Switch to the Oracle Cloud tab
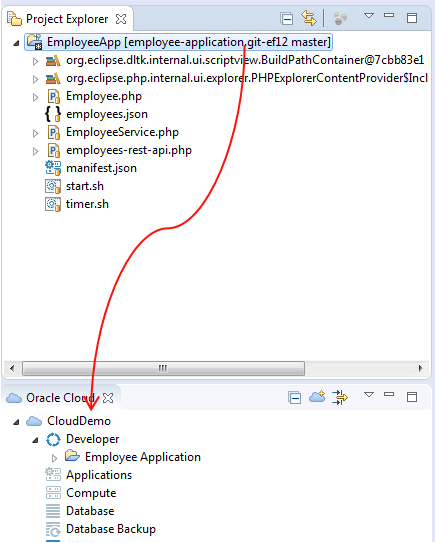This screenshot has width=435, height=543. point(60,398)
